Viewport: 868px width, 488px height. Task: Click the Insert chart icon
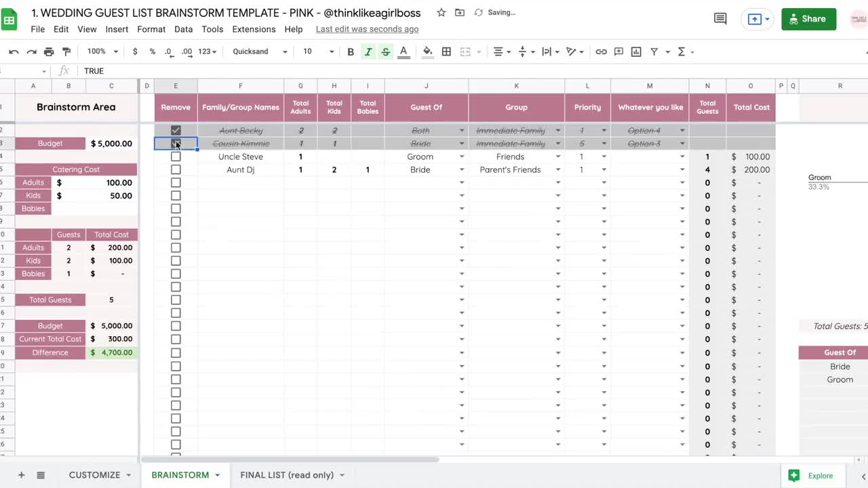point(636,52)
